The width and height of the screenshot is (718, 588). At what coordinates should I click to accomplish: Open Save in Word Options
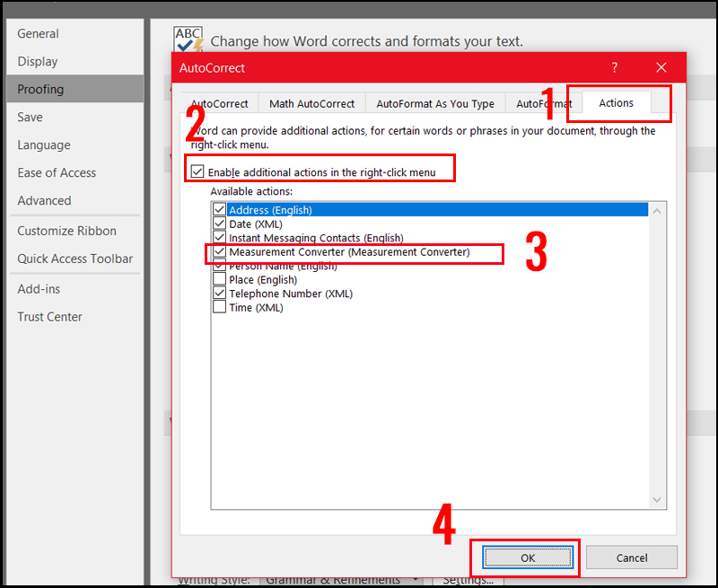point(75,117)
